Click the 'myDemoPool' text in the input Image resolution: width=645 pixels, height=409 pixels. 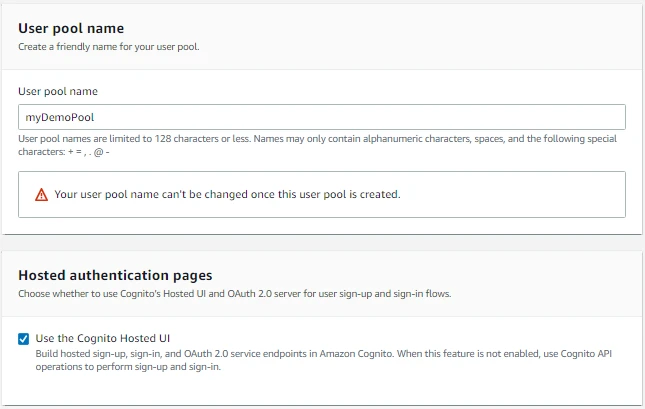pos(53,117)
